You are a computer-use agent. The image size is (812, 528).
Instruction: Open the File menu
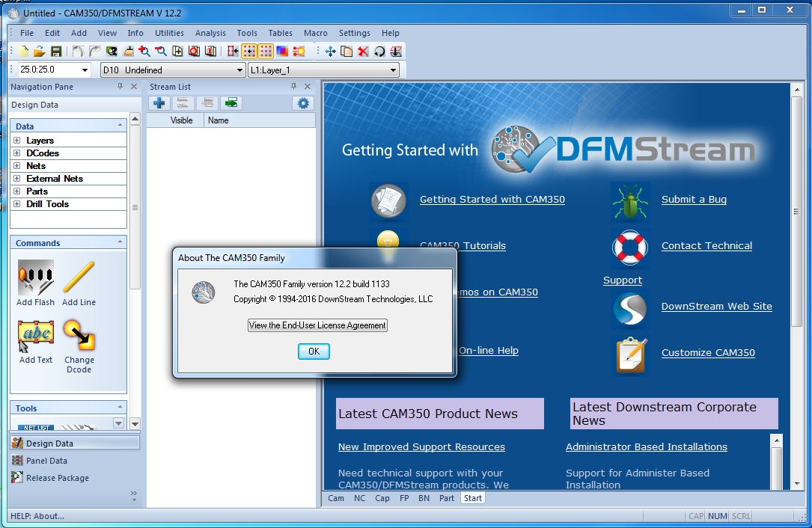(x=27, y=33)
